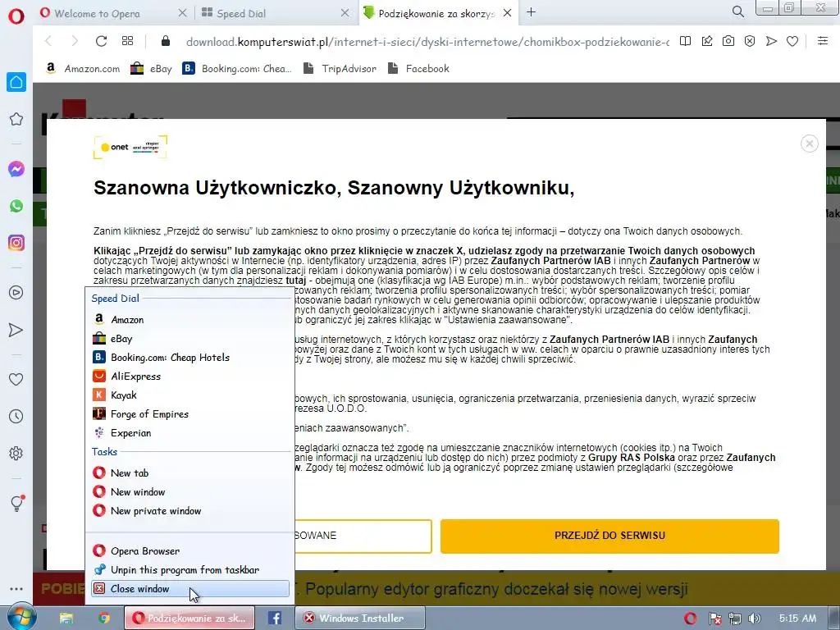Open Facebook bookmark in bookmarks bar
840x630 pixels.
click(x=418, y=69)
